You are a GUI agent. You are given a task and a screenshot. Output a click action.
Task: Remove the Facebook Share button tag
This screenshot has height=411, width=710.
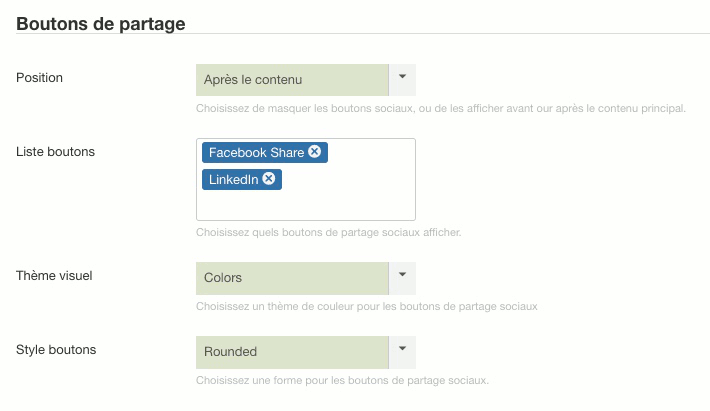point(315,152)
